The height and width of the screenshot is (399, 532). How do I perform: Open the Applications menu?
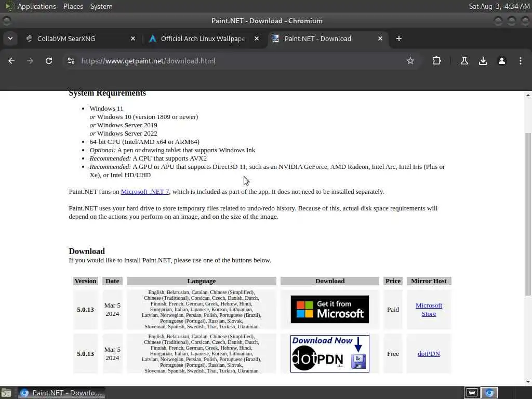click(x=37, y=6)
